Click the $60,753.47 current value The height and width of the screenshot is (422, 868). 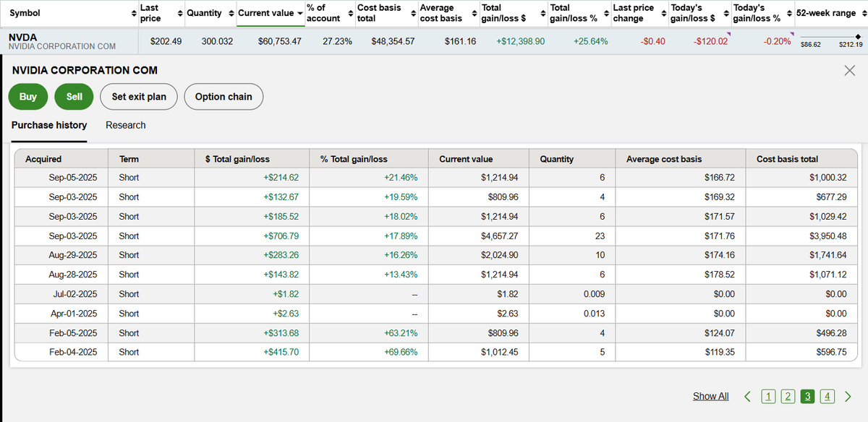point(280,41)
